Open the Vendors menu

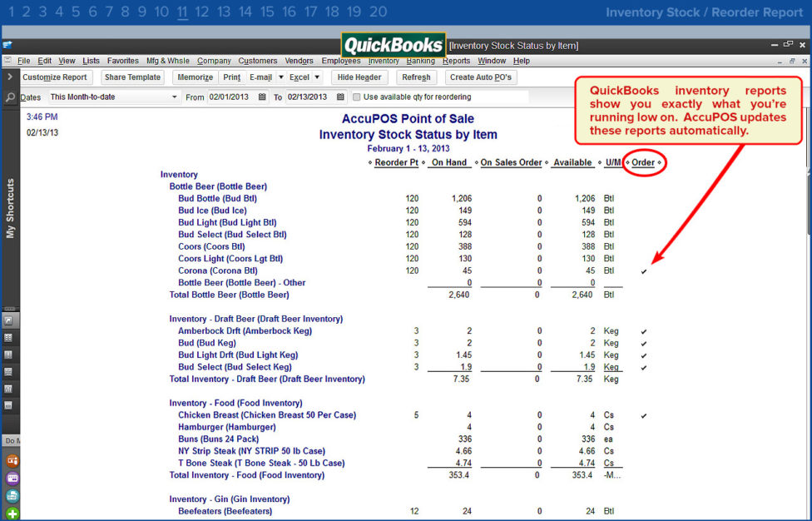tap(300, 61)
